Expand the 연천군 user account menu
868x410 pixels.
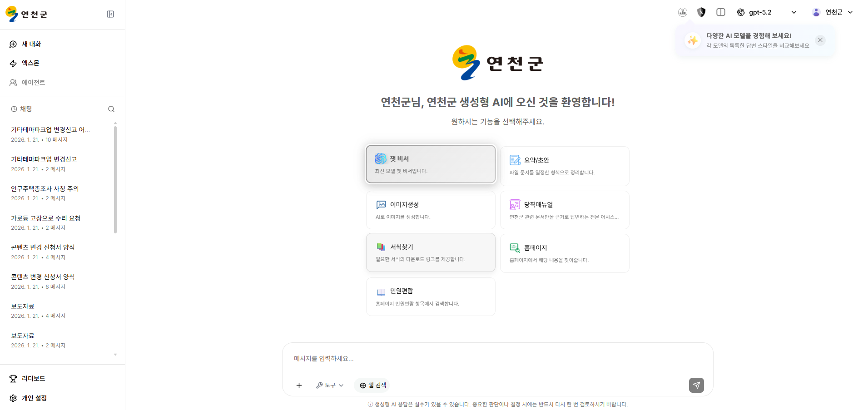(x=833, y=12)
